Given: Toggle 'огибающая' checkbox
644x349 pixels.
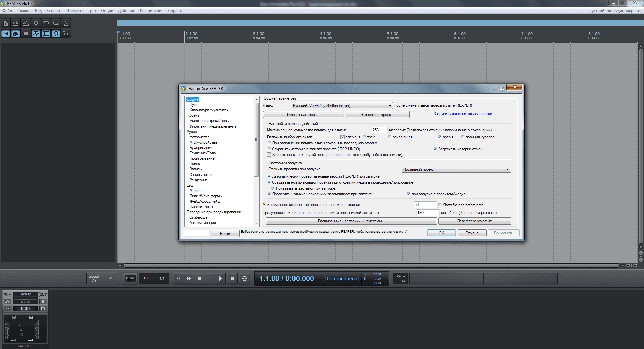Looking at the screenshot, I should (x=390, y=137).
